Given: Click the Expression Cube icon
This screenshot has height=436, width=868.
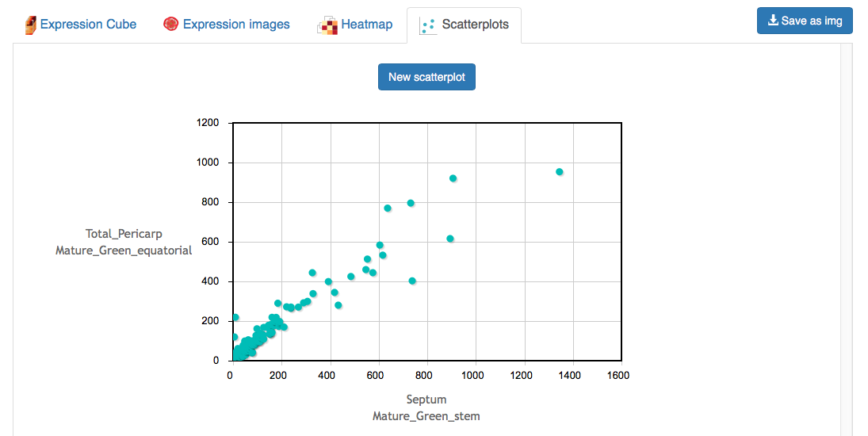Looking at the screenshot, I should coord(30,25).
